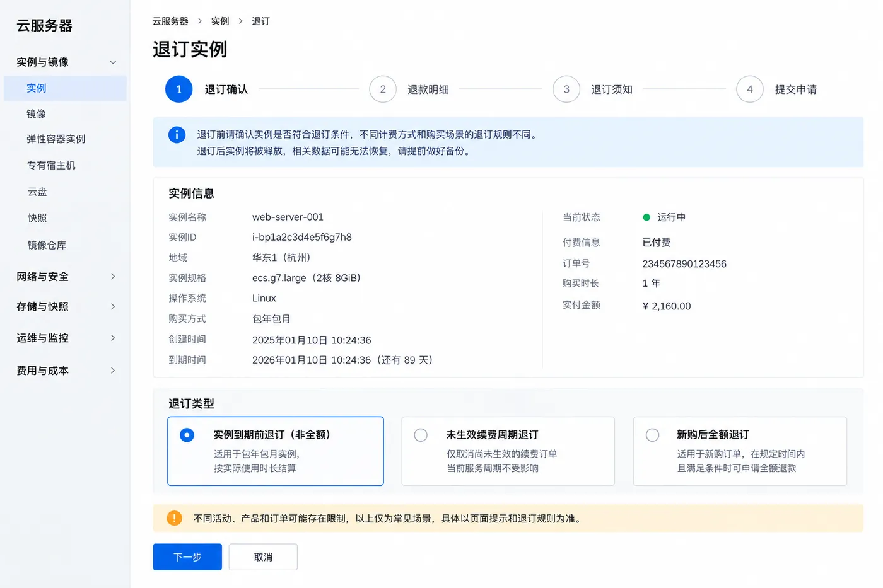Click 实例 in the breadcrumb
This screenshot has height=588, width=883.
point(220,21)
